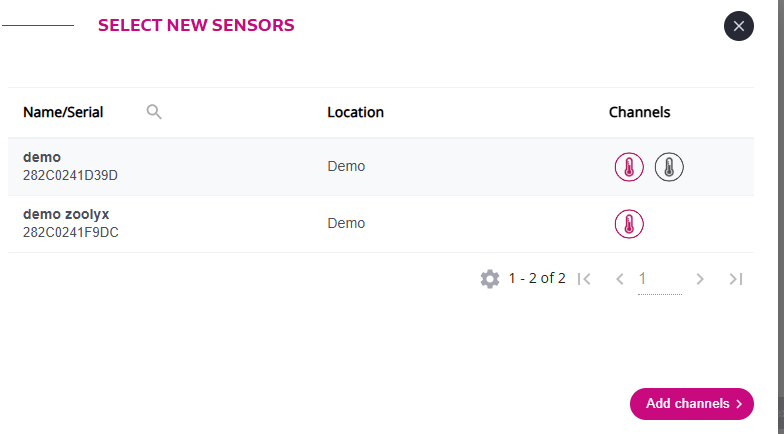Toggle the dark thermometer channel for demo
Viewport: 784px width, 434px height.
coord(669,167)
